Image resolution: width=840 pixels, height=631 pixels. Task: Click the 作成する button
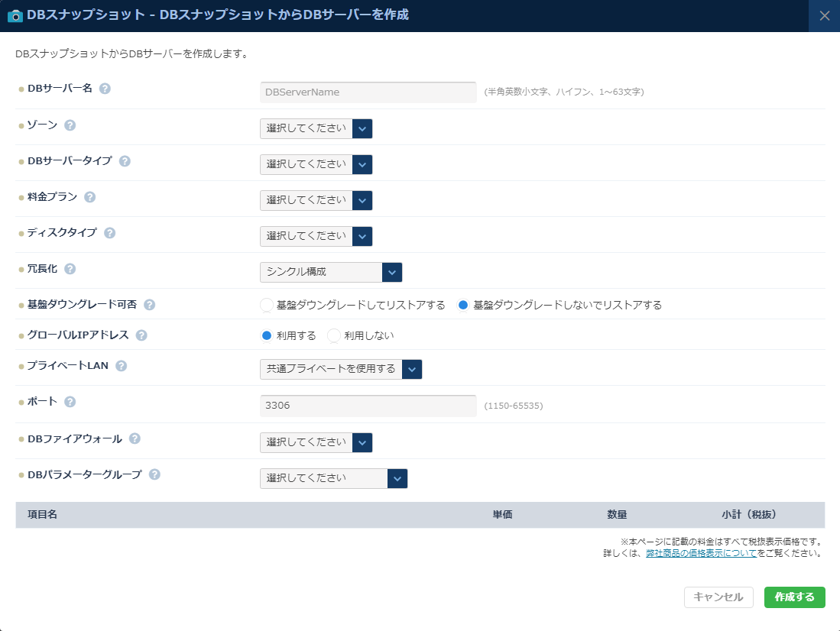[x=794, y=597]
